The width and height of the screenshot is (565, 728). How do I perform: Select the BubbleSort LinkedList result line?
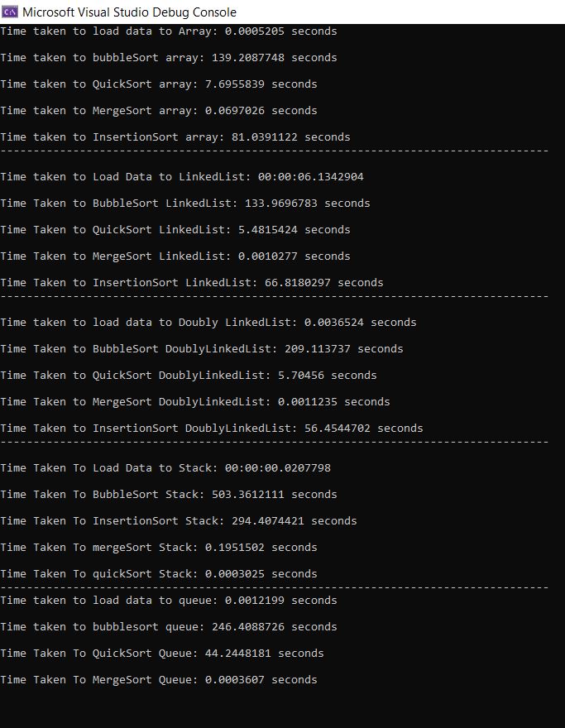click(174, 203)
